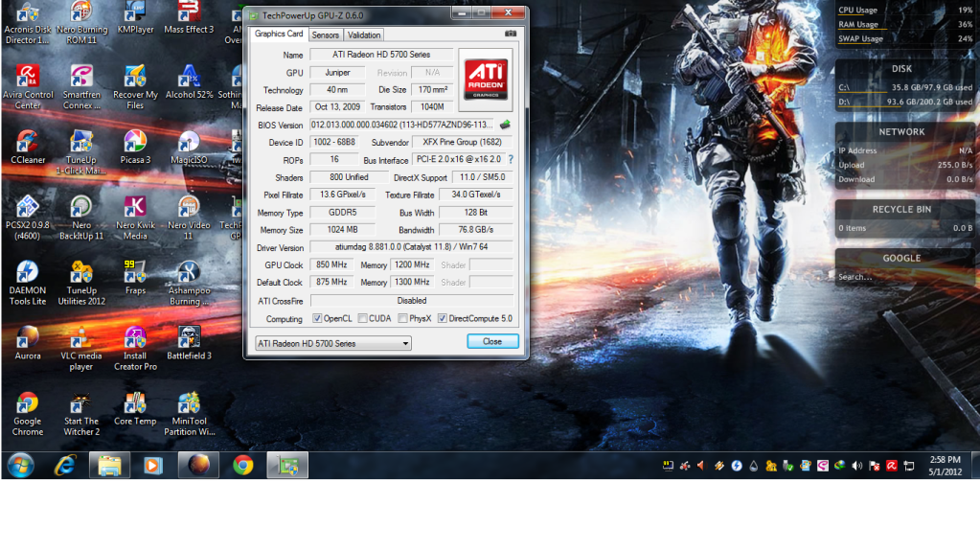Click the Close button in GPU-Z
This screenshot has height=551, width=980.
pos(492,341)
